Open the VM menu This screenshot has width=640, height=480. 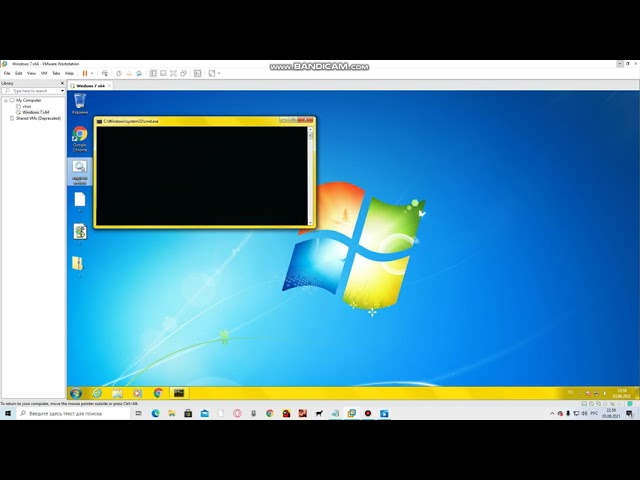pos(44,73)
